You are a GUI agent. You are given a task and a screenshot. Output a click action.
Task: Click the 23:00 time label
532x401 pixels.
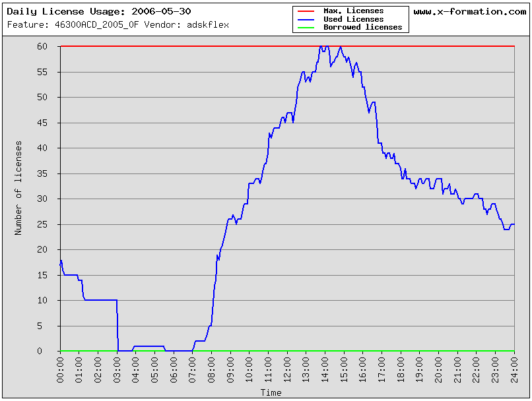(496, 370)
